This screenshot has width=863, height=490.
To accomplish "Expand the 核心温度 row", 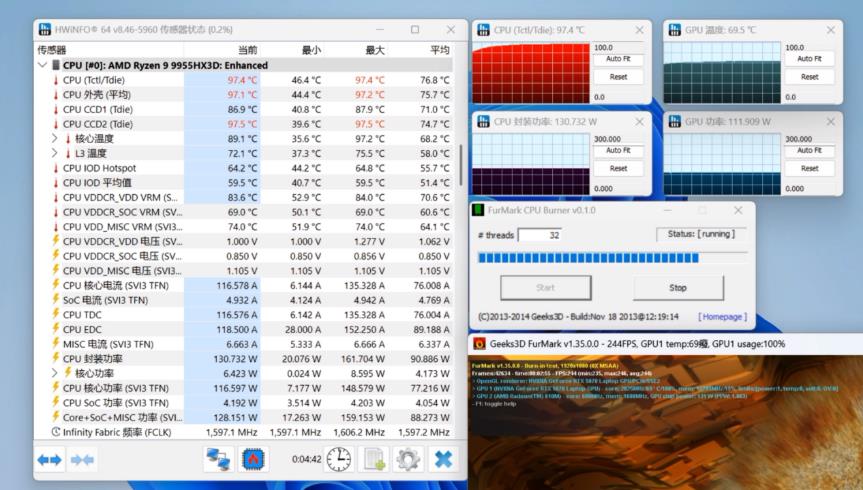I will coord(54,138).
